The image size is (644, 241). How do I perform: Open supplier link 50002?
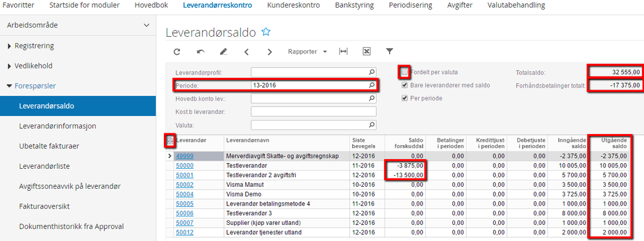coord(185,185)
